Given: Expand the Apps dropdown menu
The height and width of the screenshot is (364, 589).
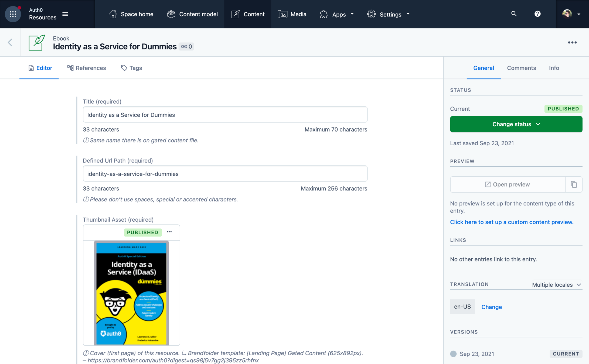Looking at the screenshot, I should pyautogui.click(x=337, y=14).
